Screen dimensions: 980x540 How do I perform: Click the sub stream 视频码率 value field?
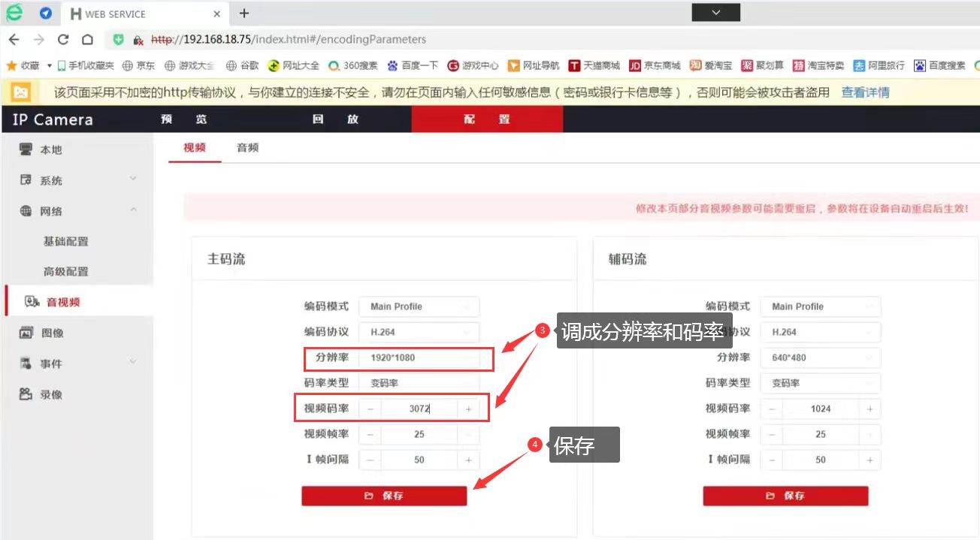coord(821,409)
